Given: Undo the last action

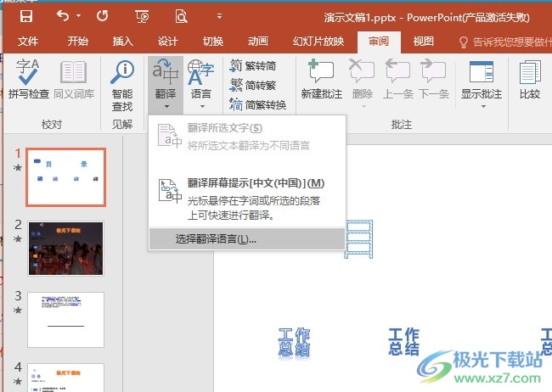Looking at the screenshot, I should (63, 16).
